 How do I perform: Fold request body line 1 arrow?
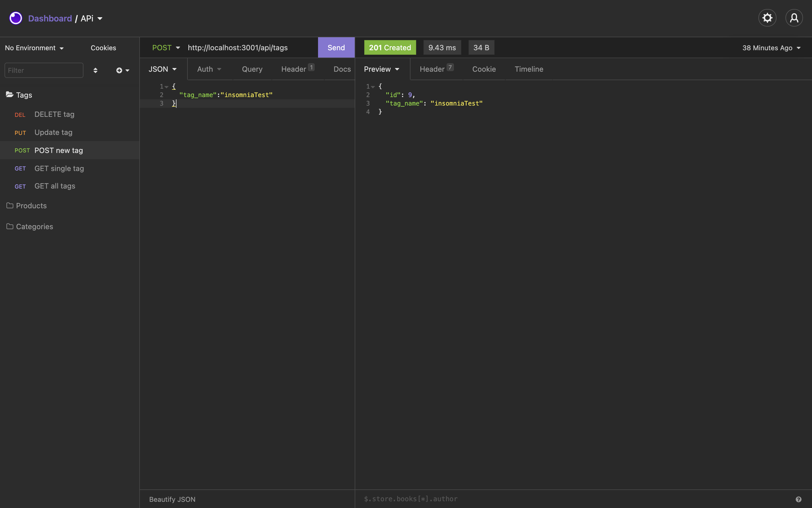tap(166, 87)
